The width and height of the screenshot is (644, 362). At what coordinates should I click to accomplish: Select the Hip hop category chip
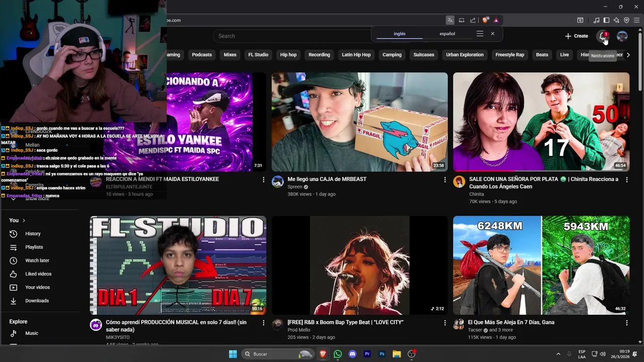point(288,55)
